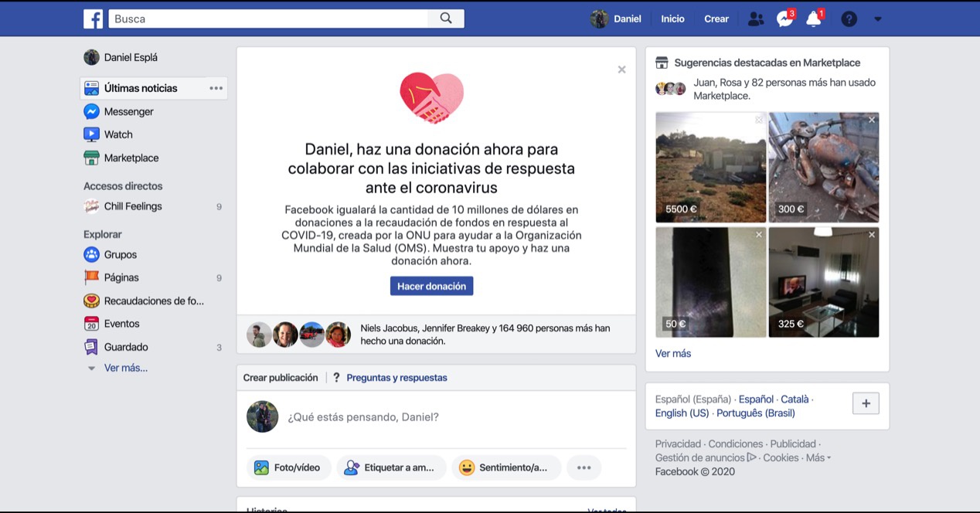980x513 pixels.
Task: Select Preguntas y respuestas tab
Action: click(390, 378)
